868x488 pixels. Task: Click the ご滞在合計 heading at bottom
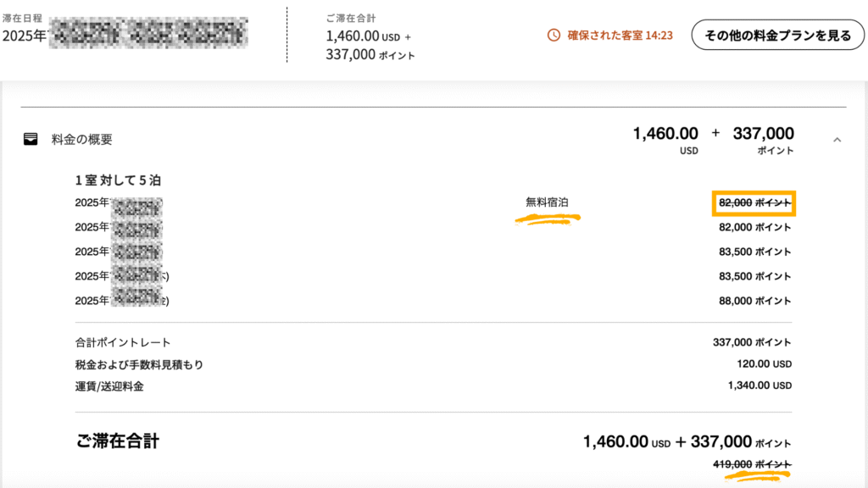117,441
